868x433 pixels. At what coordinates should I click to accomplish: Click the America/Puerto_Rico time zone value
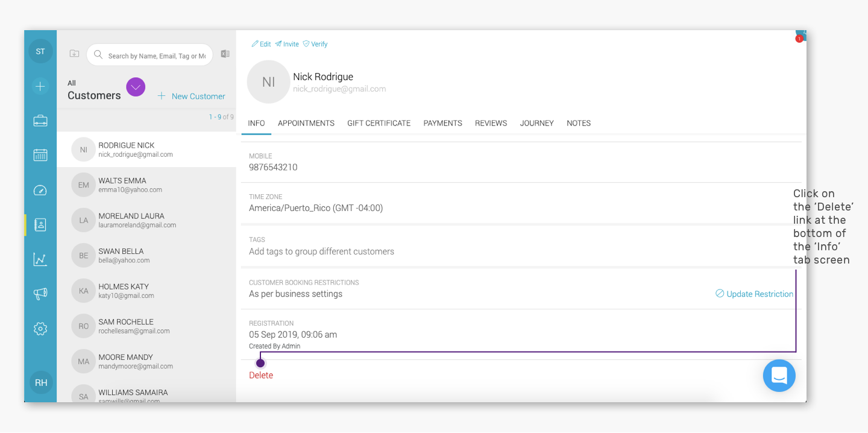(x=316, y=208)
